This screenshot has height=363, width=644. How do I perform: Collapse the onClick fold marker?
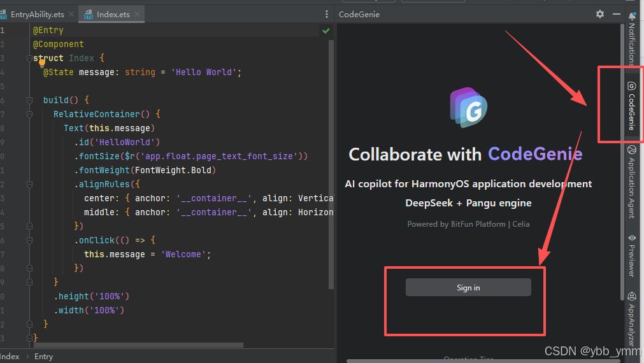click(29, 240)
